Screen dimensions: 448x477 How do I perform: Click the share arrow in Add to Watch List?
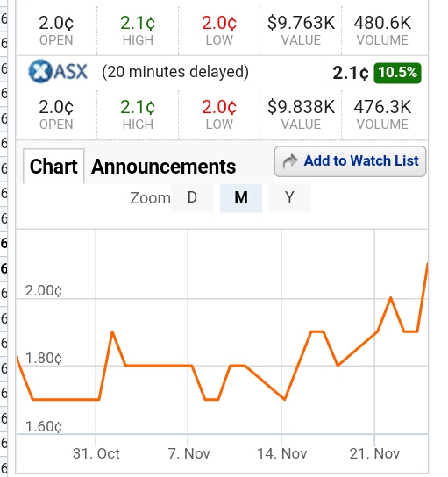[x=290, y=161]
